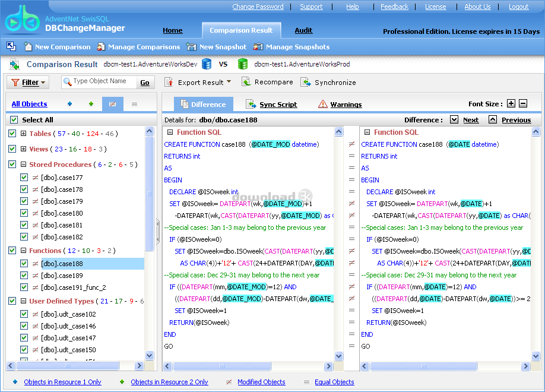Collapse the User Defined Types node
Viewport: 545px width, 392px height.
[23, 301]
